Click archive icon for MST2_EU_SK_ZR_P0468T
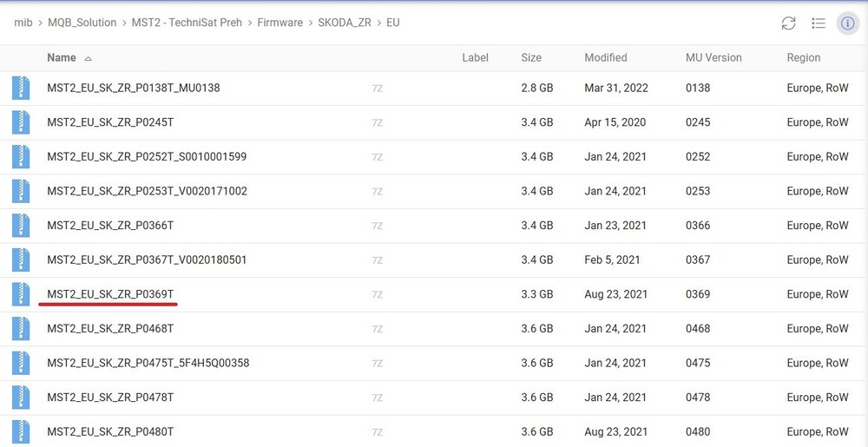The width and height of the screenshot is (868, 447). (21, 329)
